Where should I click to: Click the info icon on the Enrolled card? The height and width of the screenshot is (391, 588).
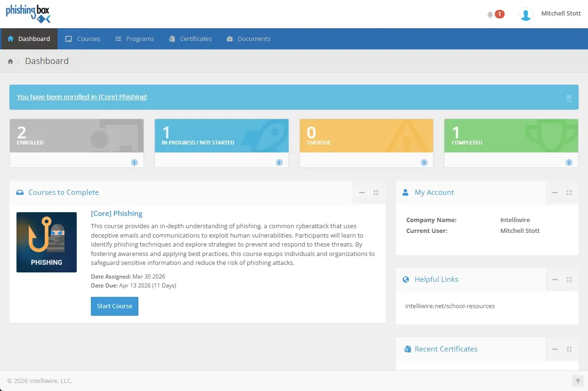point(134,162)
